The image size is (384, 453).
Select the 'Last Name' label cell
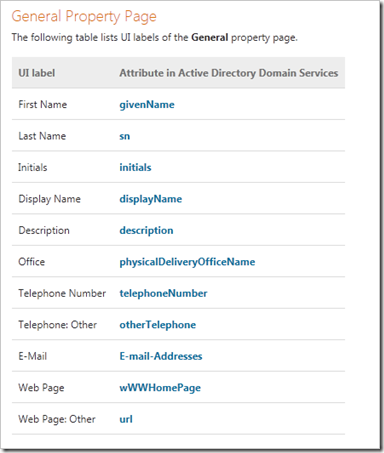(x=42, y=136)
